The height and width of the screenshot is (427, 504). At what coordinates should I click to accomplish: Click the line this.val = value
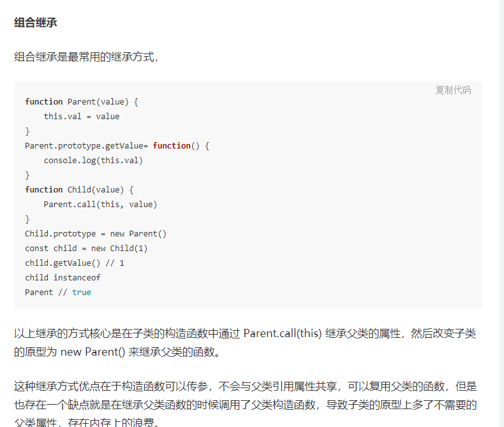82,116
